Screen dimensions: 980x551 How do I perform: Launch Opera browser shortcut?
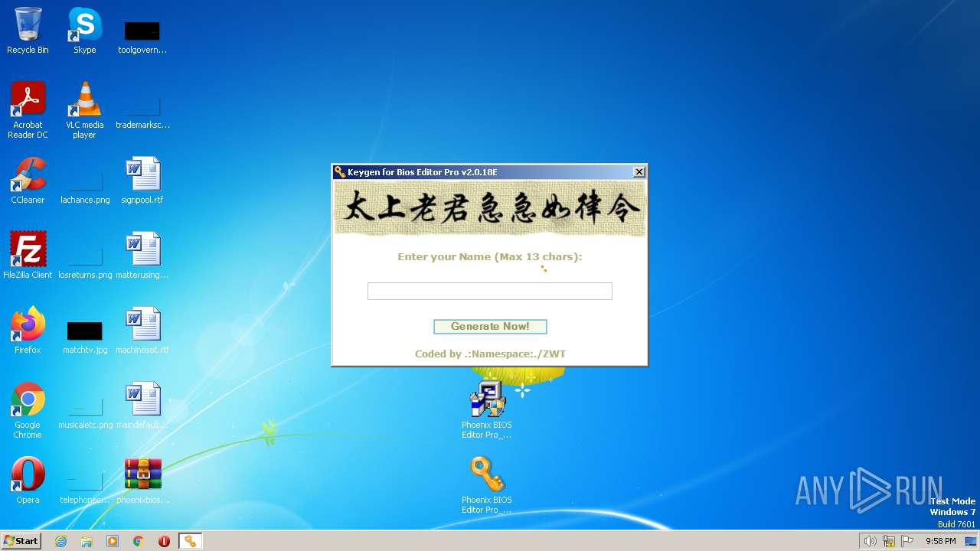pyautogui.click(x=28, y=481)
